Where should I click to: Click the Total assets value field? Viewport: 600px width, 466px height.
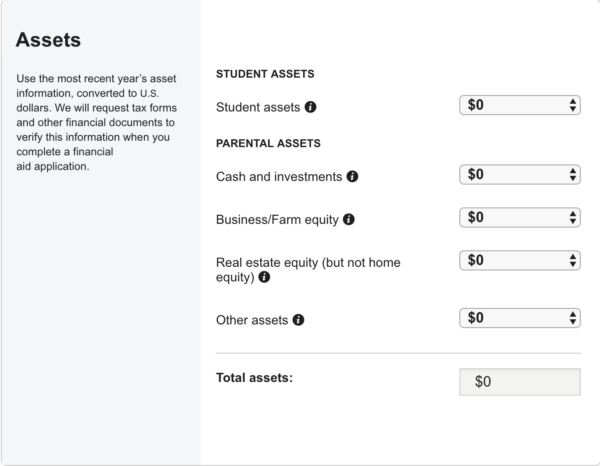(520, 382)
